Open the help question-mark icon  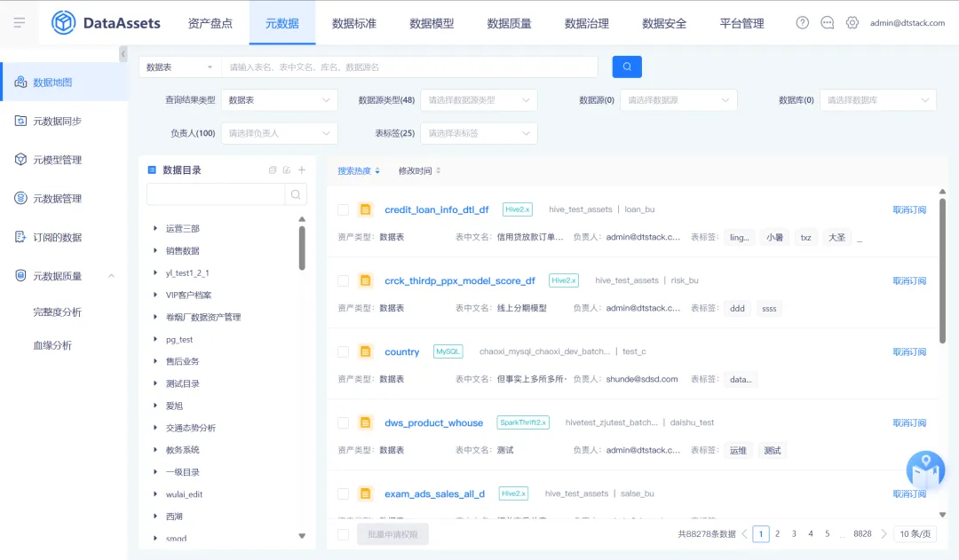(x=802, y=23)
